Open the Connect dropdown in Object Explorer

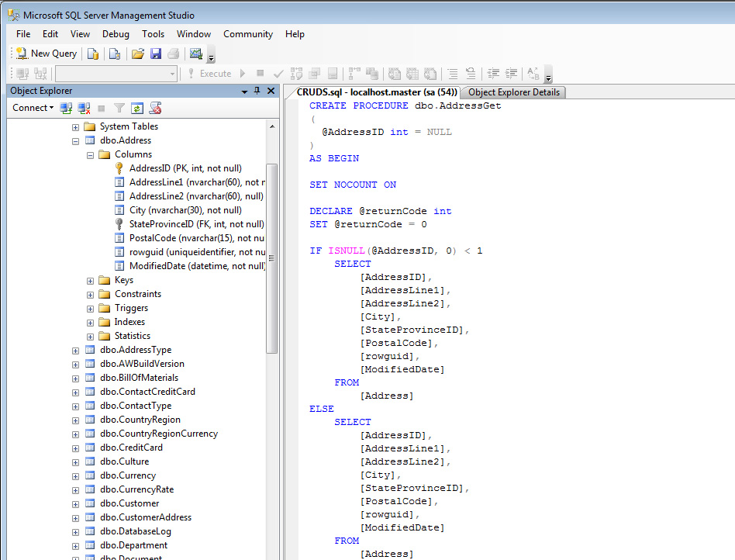pos(33,108)
